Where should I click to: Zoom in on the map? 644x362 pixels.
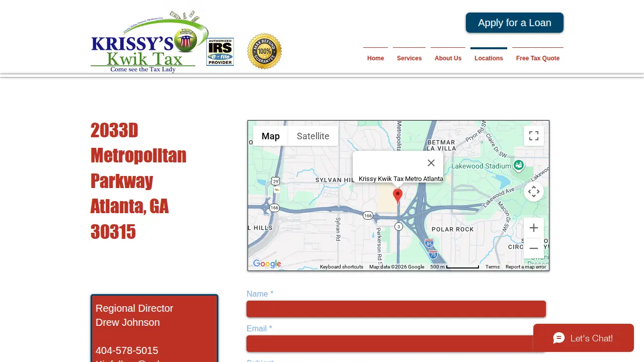coord(534,228)
